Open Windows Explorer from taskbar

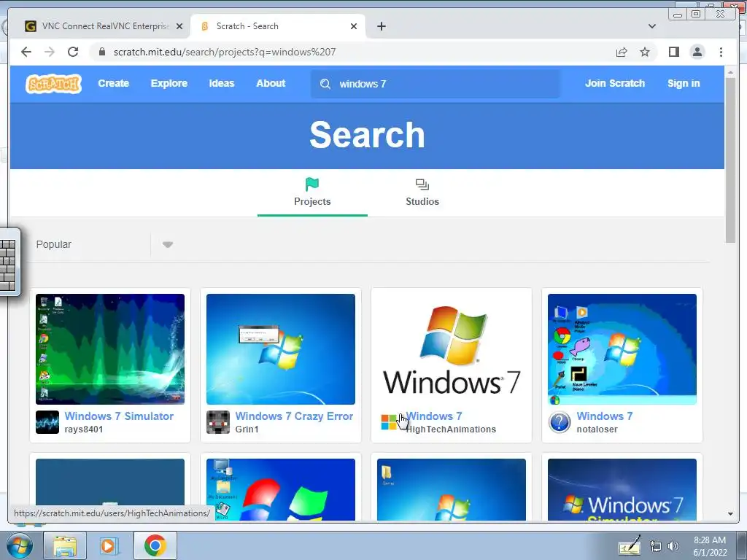point(65,546)
